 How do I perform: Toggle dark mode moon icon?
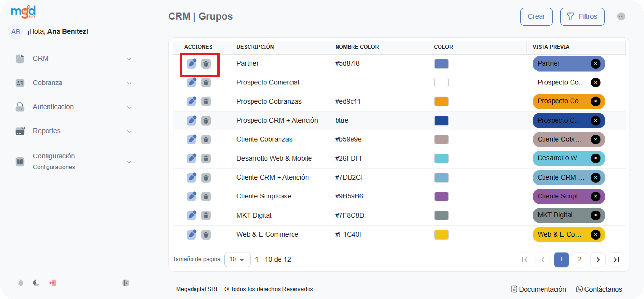36,283
